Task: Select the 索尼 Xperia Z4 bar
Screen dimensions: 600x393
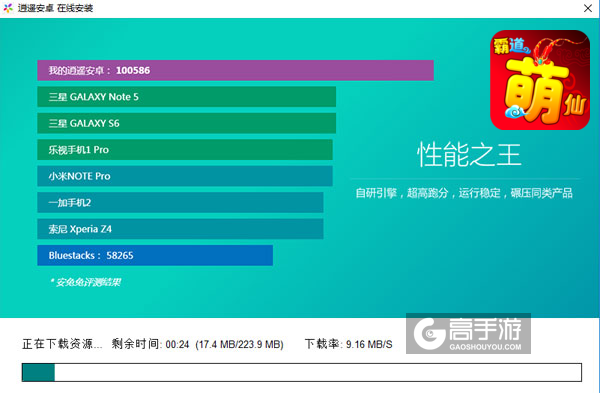Action: (x=180, y=229)
